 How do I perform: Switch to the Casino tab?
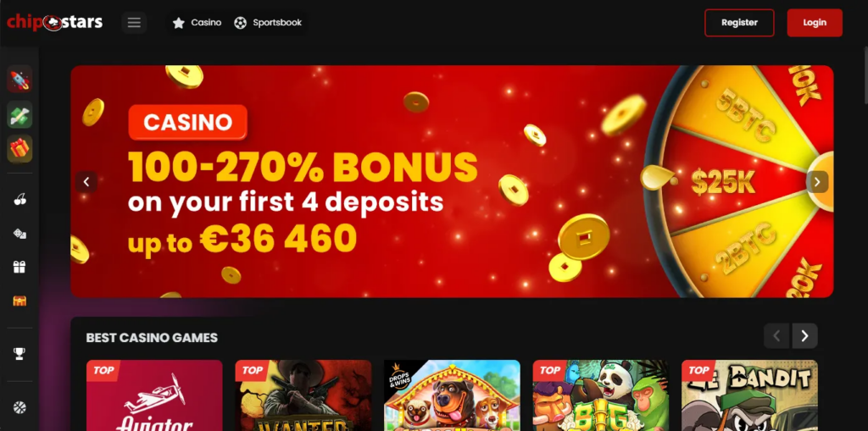(197, 23)
